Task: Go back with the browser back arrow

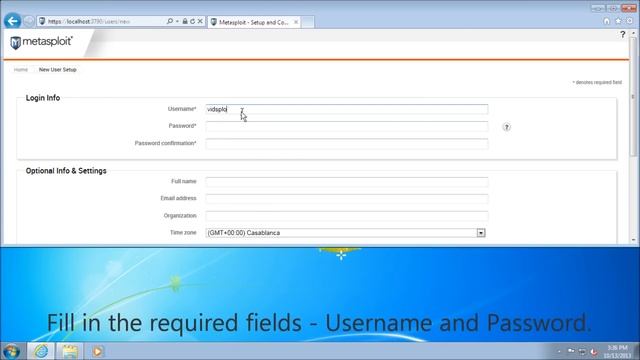Action: point(12,21)
